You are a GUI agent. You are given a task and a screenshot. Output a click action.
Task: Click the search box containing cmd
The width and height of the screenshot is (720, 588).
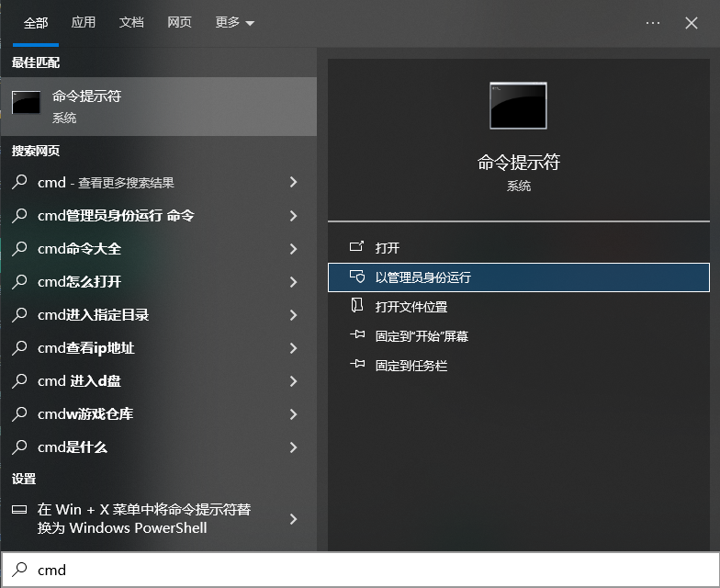(x=367, y=570)
